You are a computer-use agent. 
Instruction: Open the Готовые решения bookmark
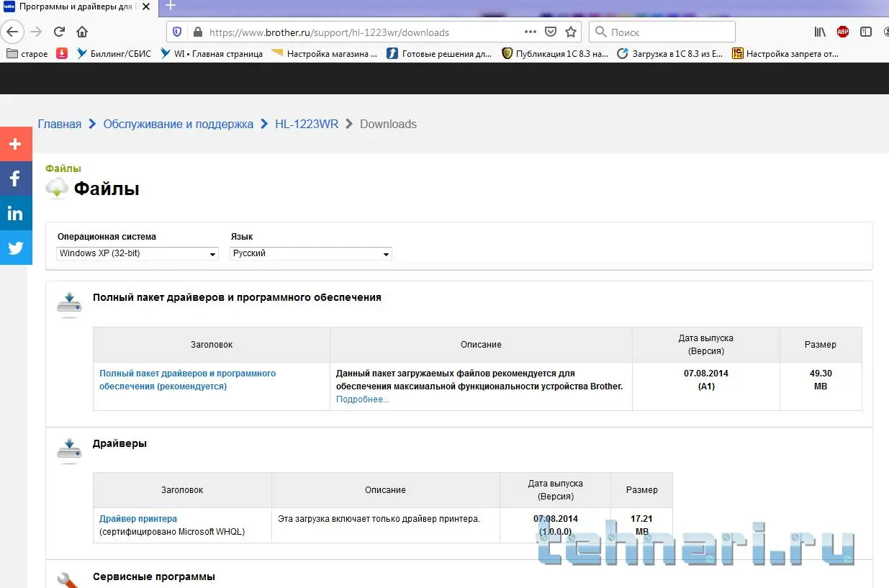[x=440, y=53]
